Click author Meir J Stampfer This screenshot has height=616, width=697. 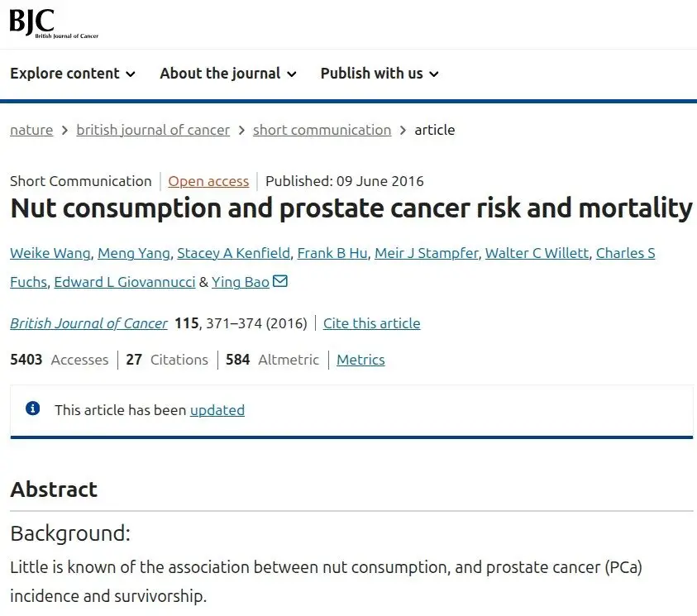[427, 253]
